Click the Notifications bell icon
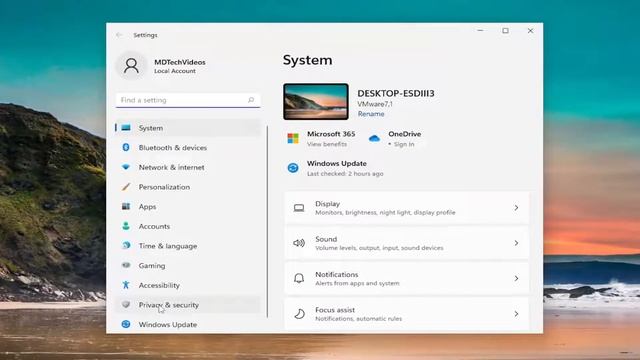 point(299,278)
